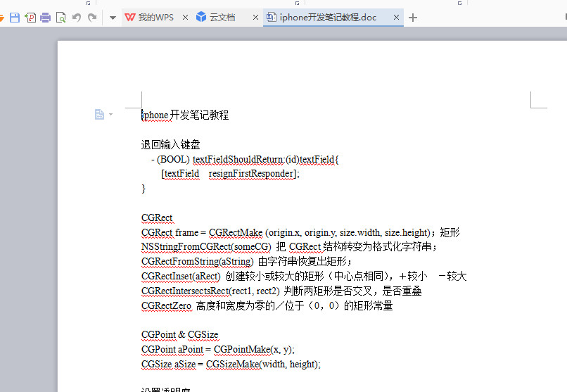Screen dimensions: 567x392
Task: Open a new tab with the plus button
Action: (x=413, y=18)
